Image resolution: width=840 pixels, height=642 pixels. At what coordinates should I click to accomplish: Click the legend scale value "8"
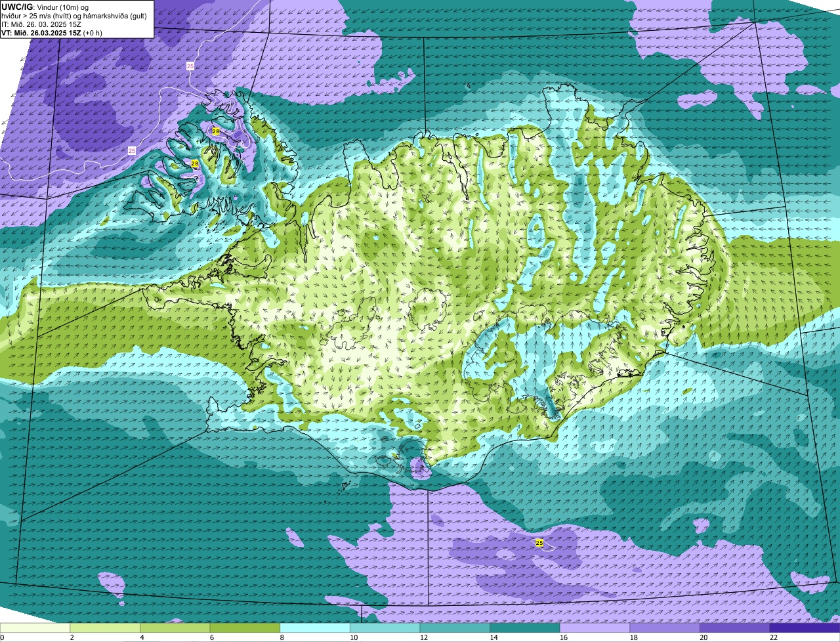pos(282,637)
